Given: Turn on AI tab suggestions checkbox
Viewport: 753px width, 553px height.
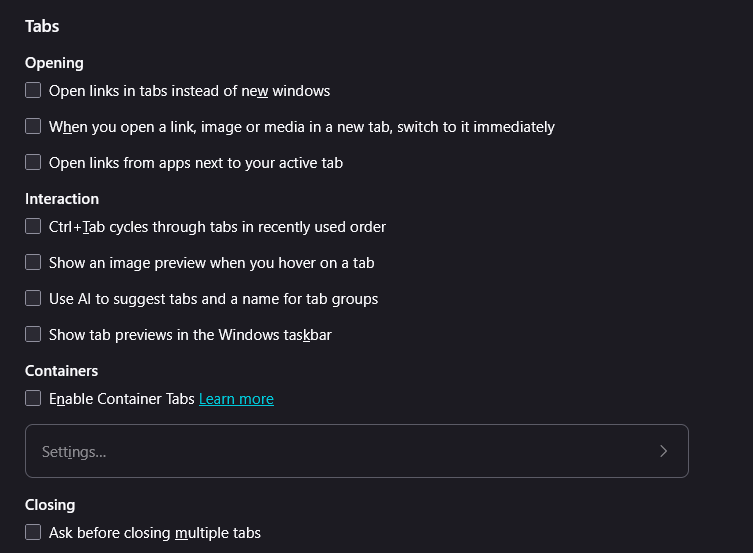Looking at the screenshot, I should pyautogui.click(x=33, y=299).
